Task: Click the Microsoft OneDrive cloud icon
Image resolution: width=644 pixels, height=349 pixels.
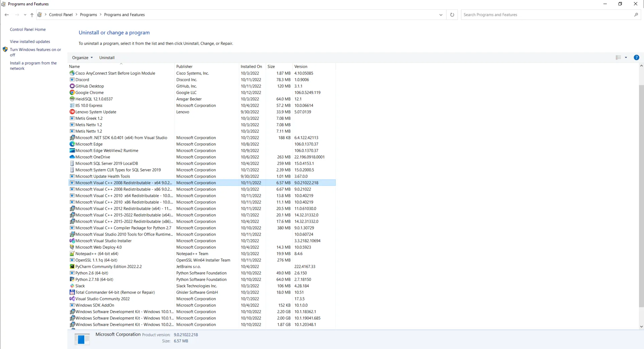Action: pos(72,157)
